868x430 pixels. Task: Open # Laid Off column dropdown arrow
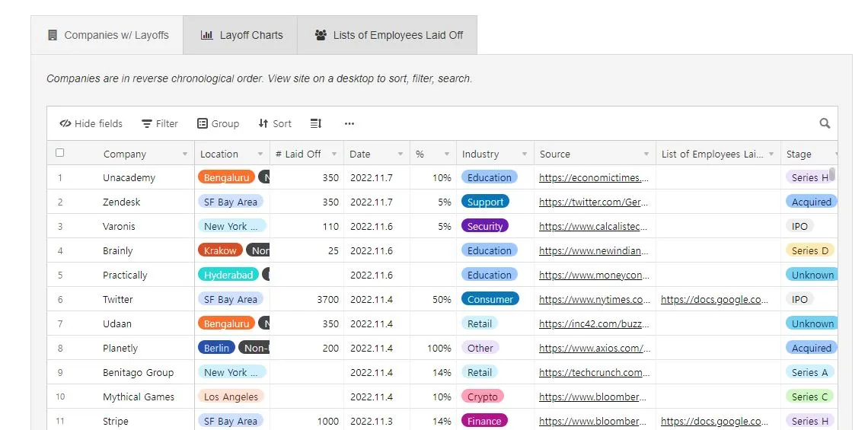pos(334,154)
